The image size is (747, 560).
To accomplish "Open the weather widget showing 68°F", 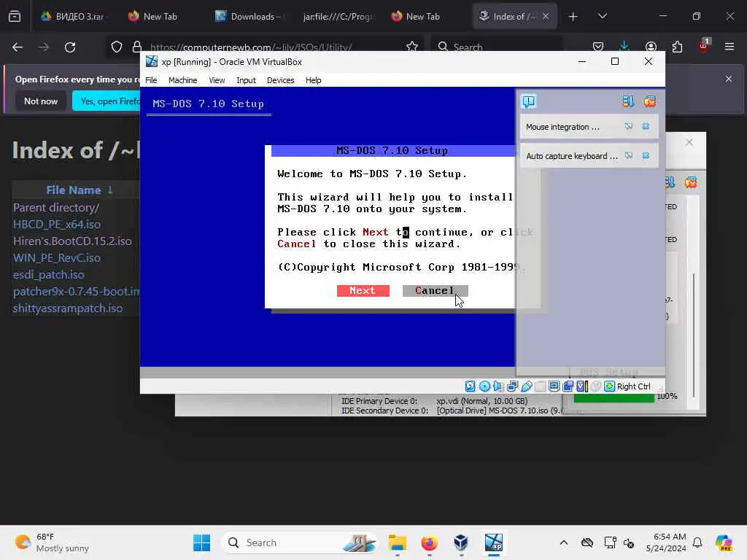I will pyautogui.click(x=52, y=542).
